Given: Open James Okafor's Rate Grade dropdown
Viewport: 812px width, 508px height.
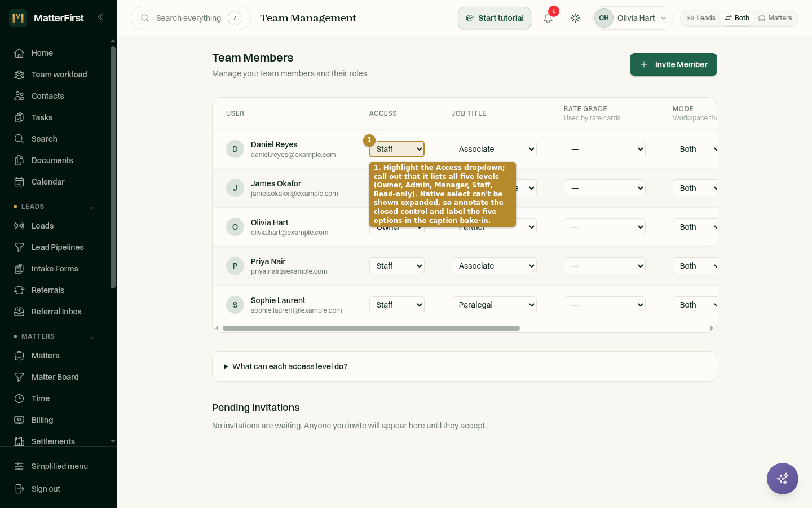Looking at the screenshot, I should [x=604, y=188].
